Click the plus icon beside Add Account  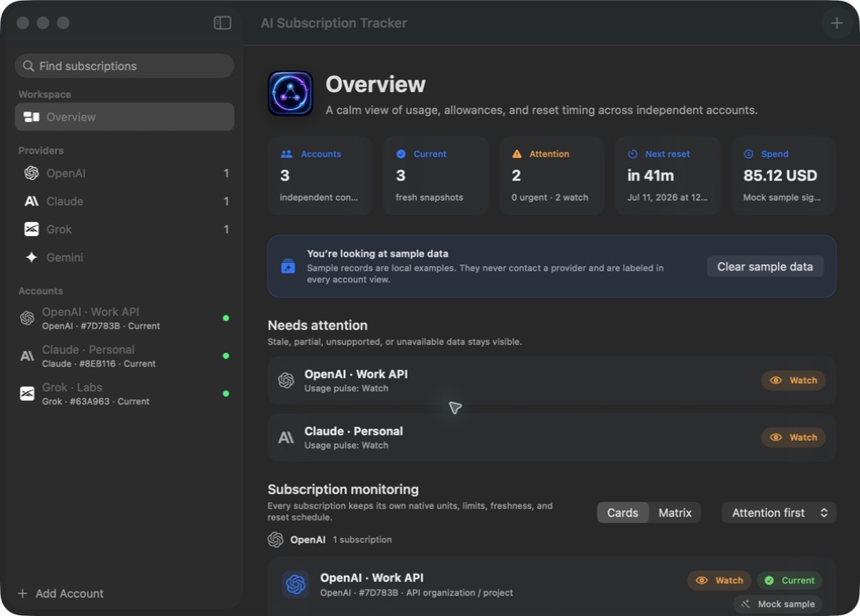23,593
